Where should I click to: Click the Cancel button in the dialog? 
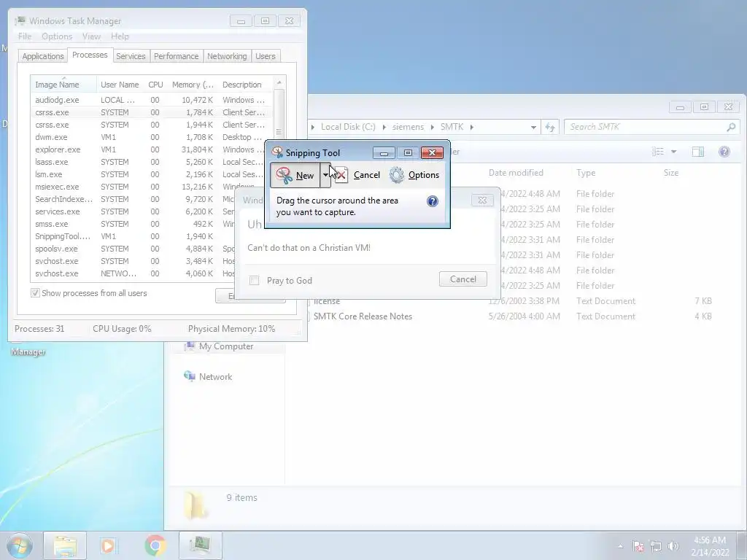click(462, 279)
